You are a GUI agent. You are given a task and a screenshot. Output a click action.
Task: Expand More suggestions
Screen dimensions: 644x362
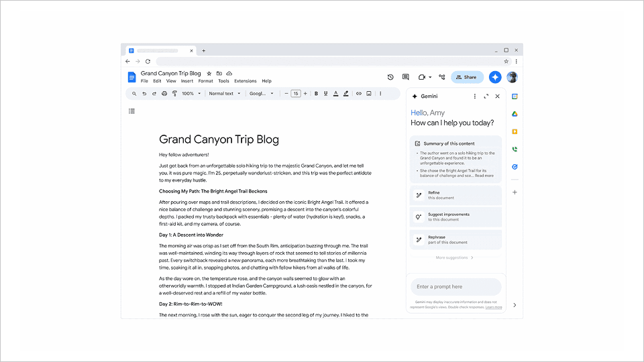tap(454, 257)
